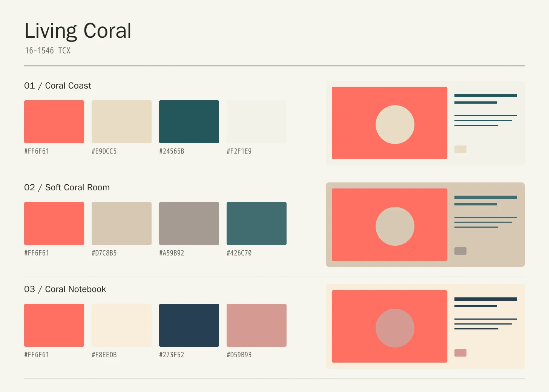Open the Soft Coral Room preview mockup
The width and height of the screenshot is (549, 392).
(x=425, y=225)
